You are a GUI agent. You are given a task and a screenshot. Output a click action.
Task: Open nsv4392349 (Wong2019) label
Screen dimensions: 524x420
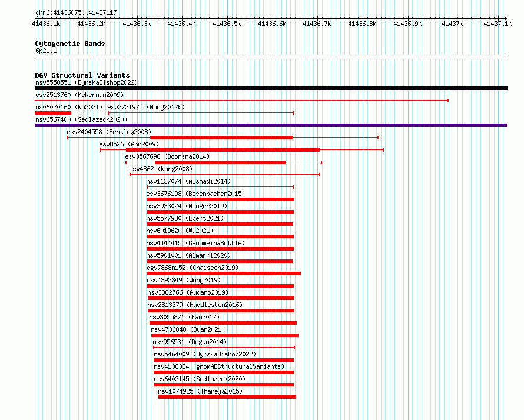click(184, 280)
